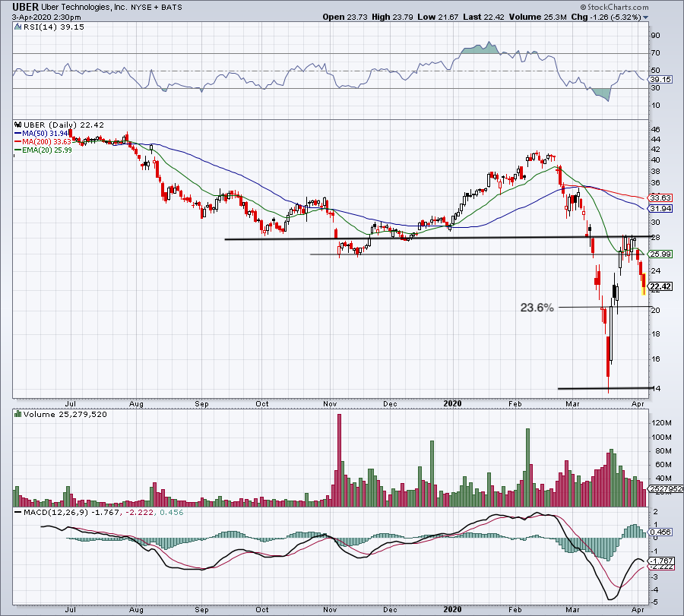Screen dimensions: 684x616
Task: Click the candlestick icon beside UBER (Daily)
Action: pyautogui.click(x=18, y=125)
